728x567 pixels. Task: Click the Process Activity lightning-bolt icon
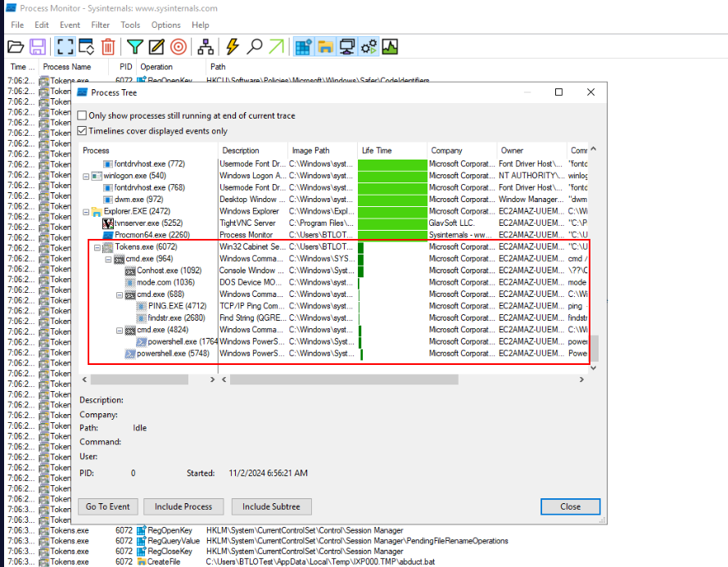click(x=232, y=47)
